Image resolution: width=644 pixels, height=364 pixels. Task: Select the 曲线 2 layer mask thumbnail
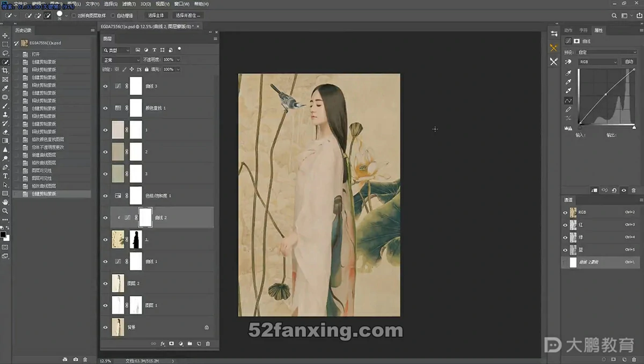[x=145, y=217]
